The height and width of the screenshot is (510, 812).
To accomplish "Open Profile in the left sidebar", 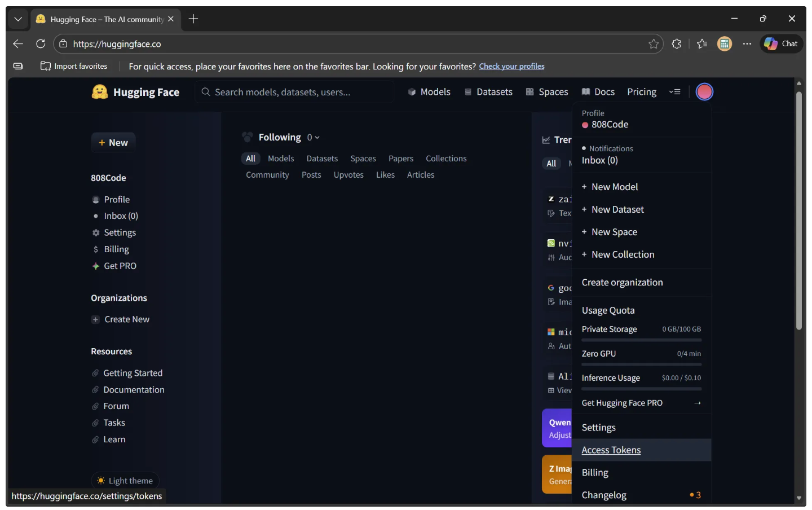I will [x=111, y=200].
